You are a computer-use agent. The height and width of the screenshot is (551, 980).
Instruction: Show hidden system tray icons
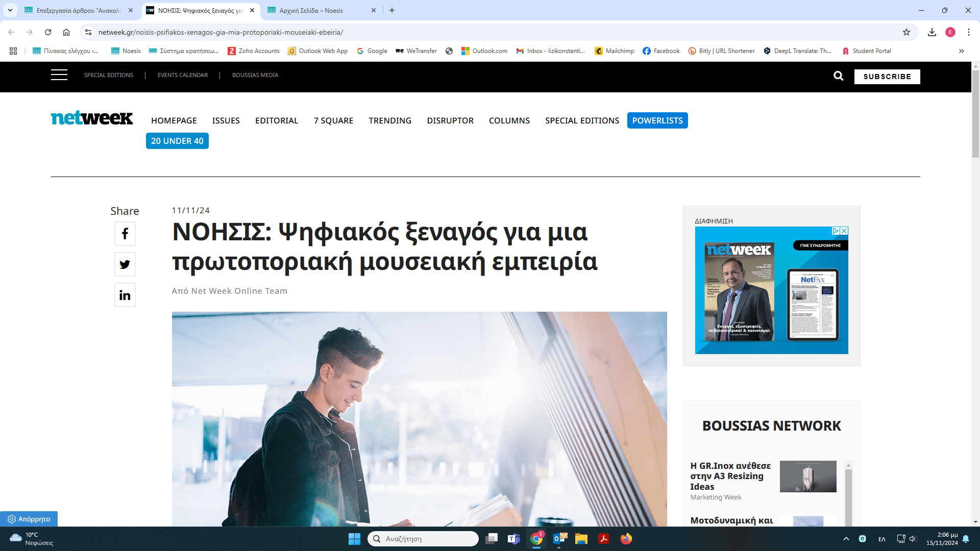[x=846, y=539]
